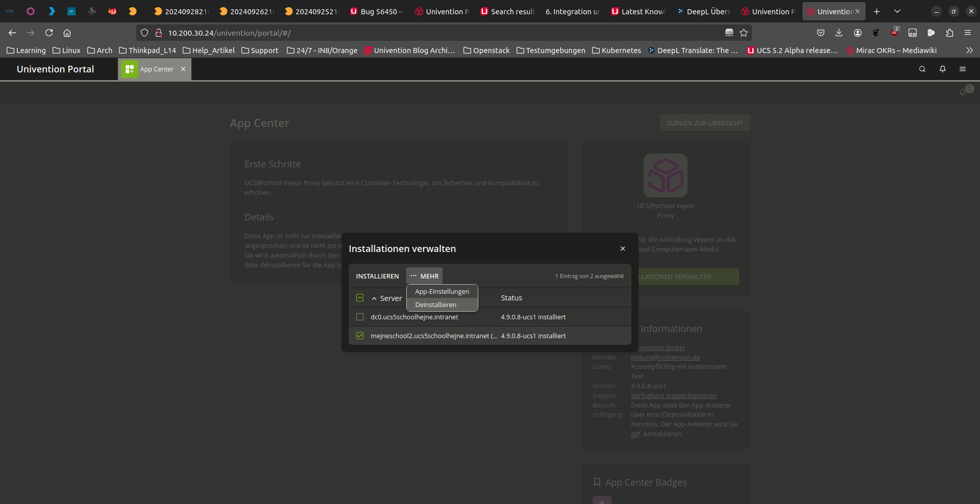This screenshot has width=980, height=504.
Task: Open the Kubernetes bookmark folder
Action: 617,51
